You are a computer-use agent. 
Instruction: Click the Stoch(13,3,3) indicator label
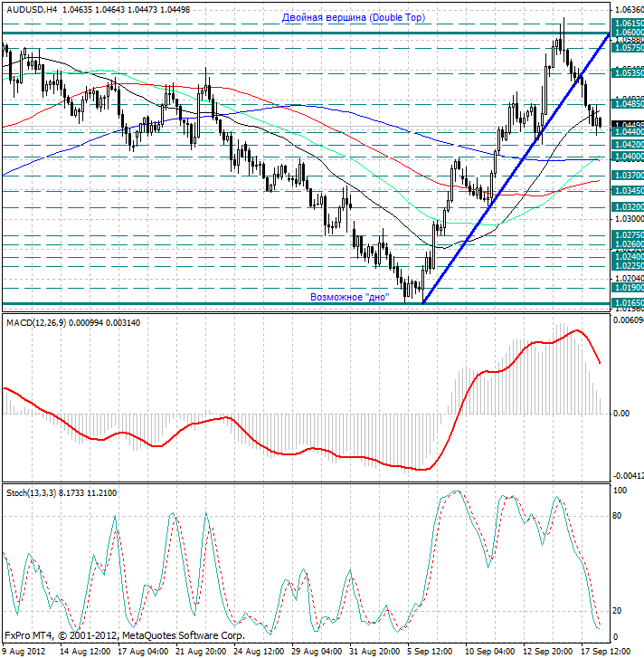pos(31,493)
